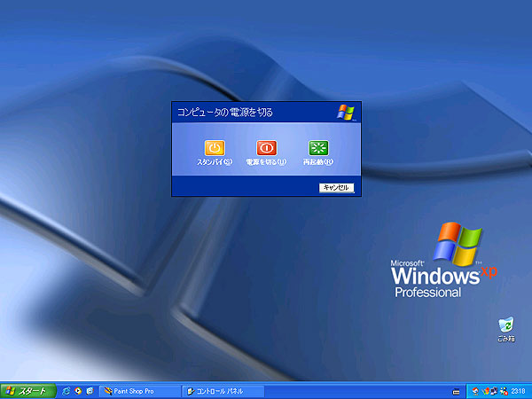Click the IME language bar icon in taskbar
The image size is (532, 399).
point(456,392)
